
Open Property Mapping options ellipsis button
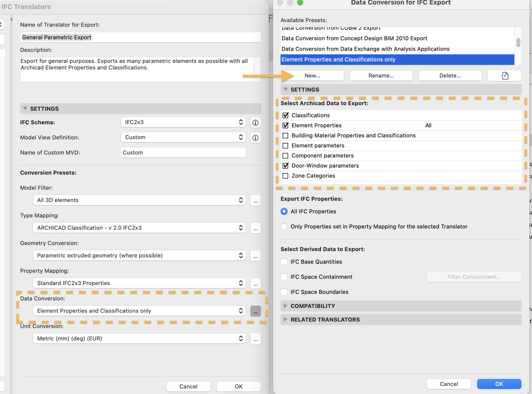point(255,283)
